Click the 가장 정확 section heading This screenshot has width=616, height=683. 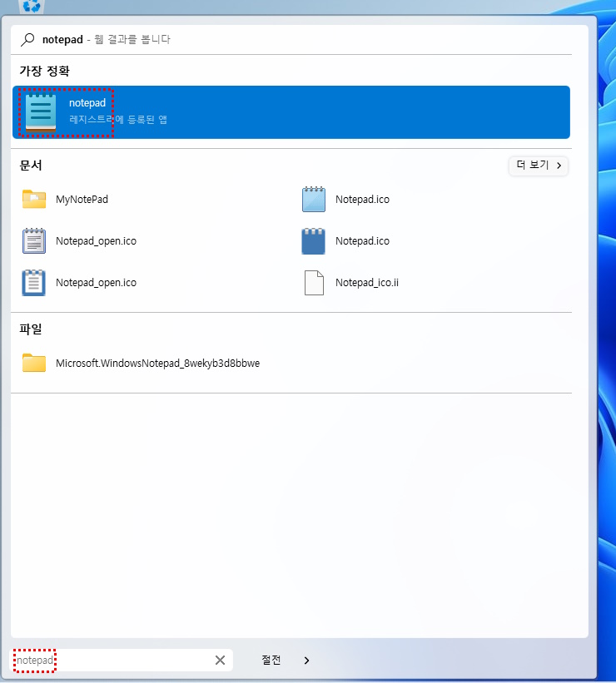click(x=44, y=71)
